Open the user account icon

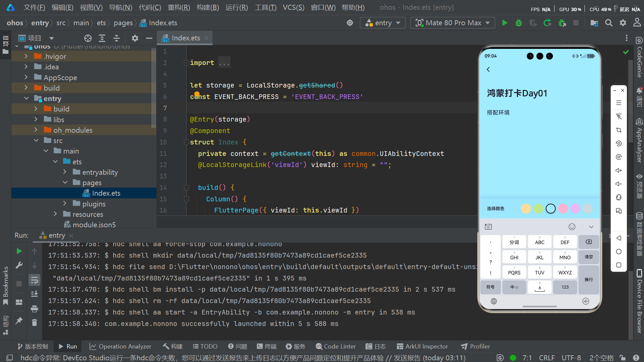coord(637,23)
